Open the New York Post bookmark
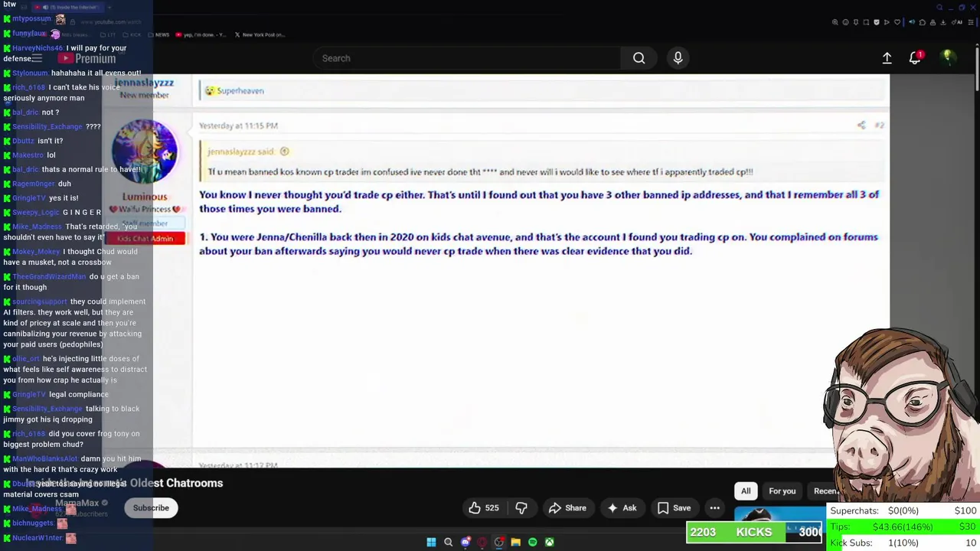 click(260, 34)
